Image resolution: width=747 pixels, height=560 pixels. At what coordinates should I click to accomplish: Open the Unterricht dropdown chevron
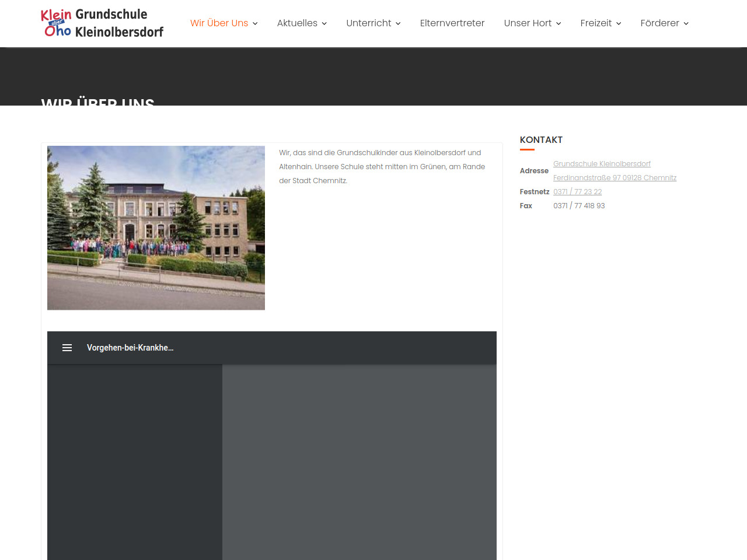(398, 23)
